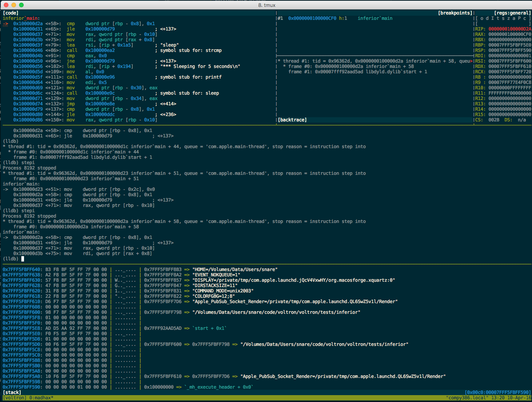The width and height of the screenshot is (532, 402).
Task: Click the red instruction pointer arrow
Action: tap(5, 23)
